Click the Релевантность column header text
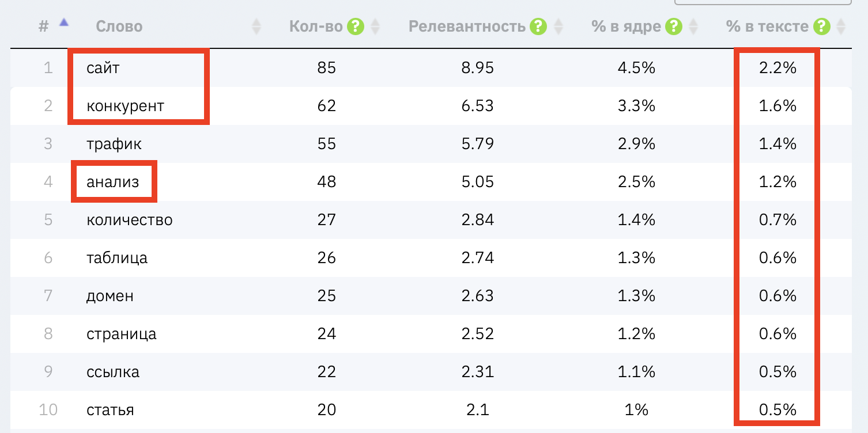 pyautogui.click(x=467, y=26)
